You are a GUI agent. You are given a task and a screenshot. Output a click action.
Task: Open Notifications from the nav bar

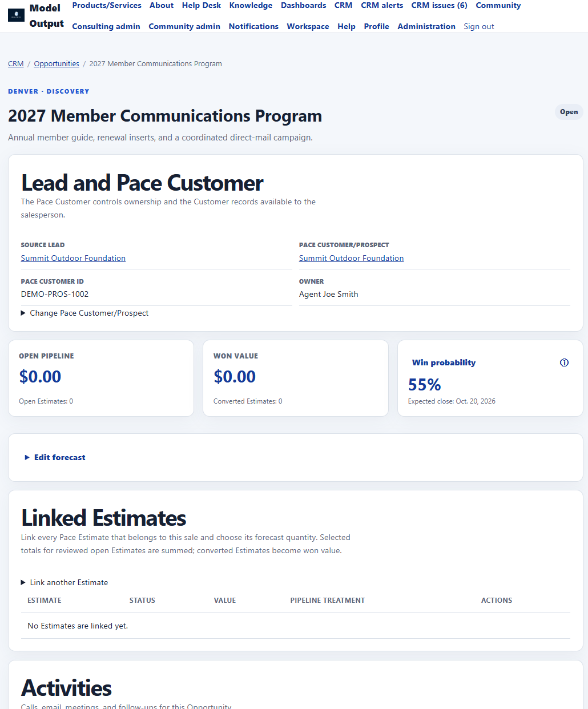253,26
